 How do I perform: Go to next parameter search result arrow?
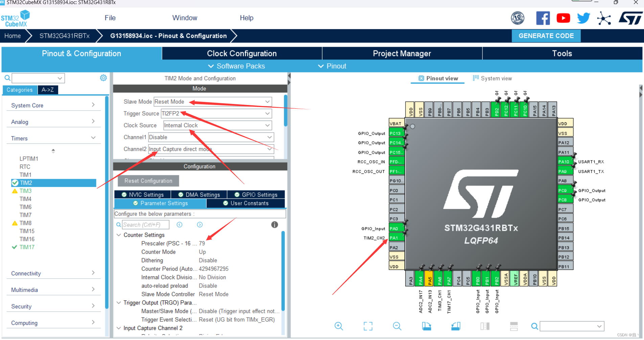(x=200, y=225)
